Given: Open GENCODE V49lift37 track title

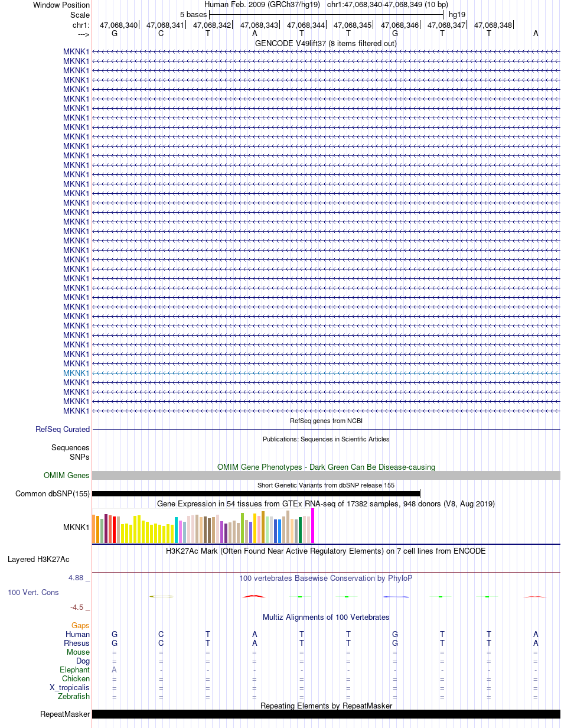Looking at the screenshot, I should click(x=326, y=43).
